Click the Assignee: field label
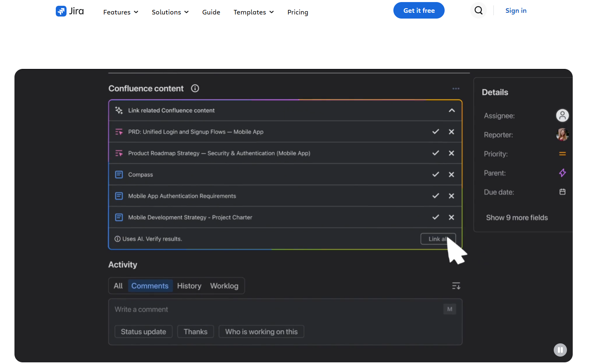Viewport: 600px width, 364px height. pos(499,116)
